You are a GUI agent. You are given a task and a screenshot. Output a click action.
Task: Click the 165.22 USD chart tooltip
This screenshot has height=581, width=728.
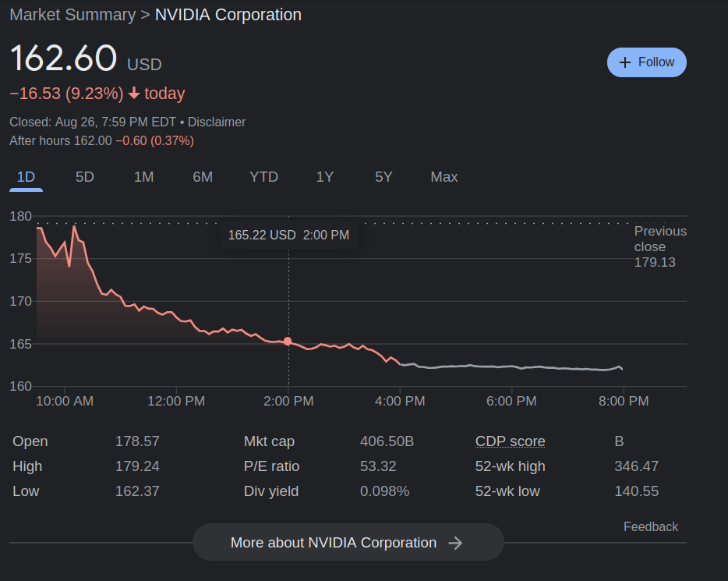288,235
